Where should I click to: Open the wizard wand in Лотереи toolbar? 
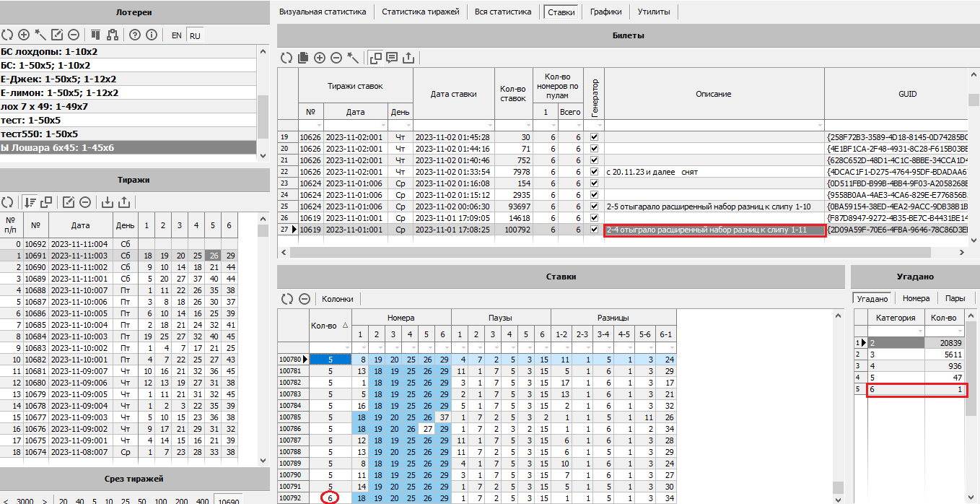(x=40, y=35)
